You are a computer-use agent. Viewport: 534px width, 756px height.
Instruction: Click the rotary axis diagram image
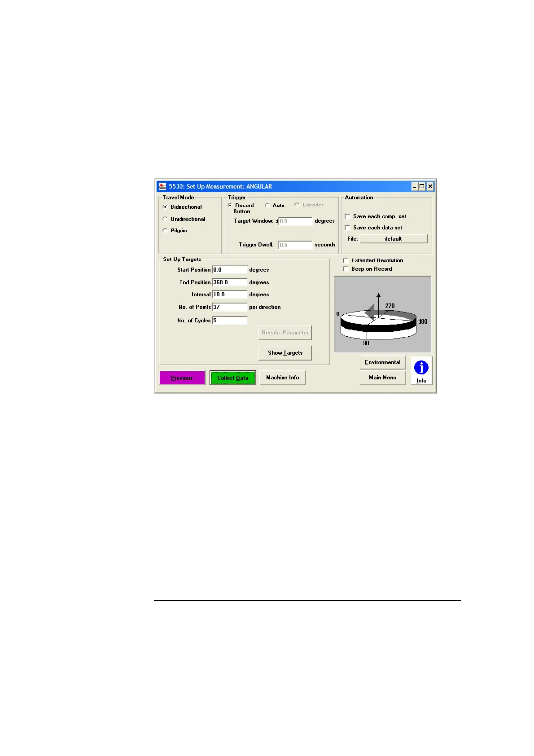pyautogui.click(x=383, y=314)
